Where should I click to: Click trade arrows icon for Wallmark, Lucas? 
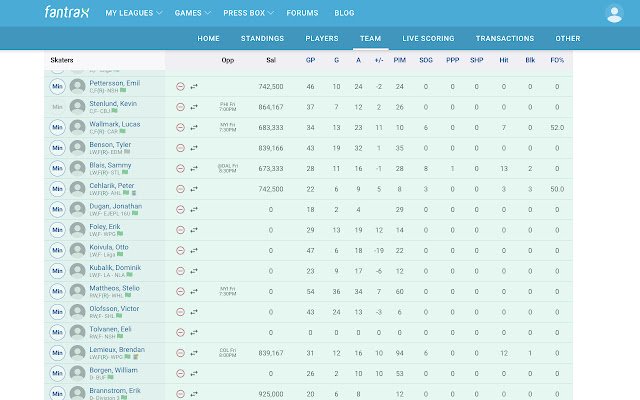(x=194, y=127)
